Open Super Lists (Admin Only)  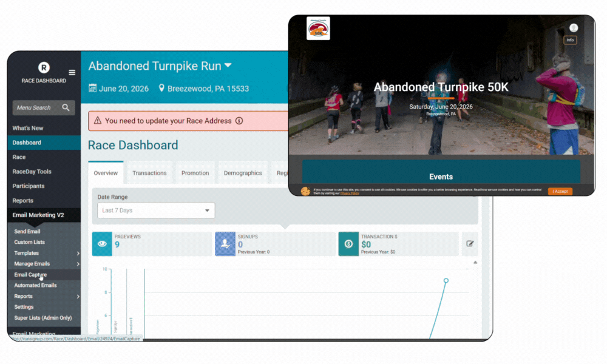tap(43, 318)
